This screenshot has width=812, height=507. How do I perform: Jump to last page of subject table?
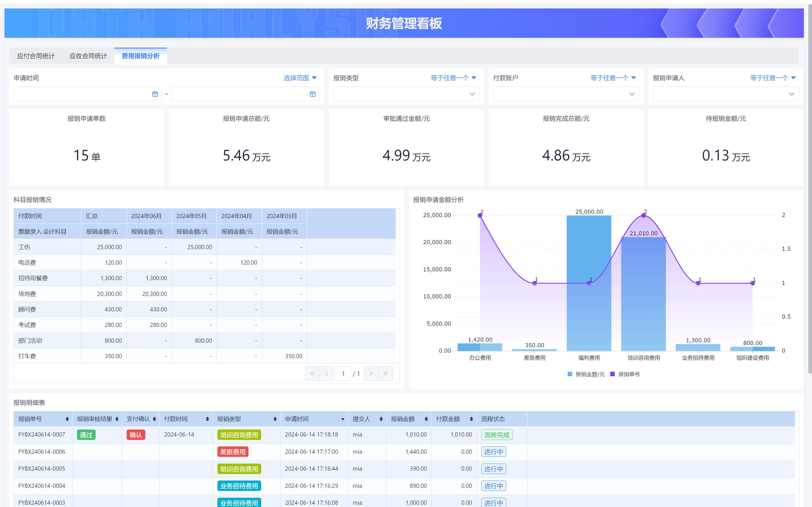tap(385, 373)
